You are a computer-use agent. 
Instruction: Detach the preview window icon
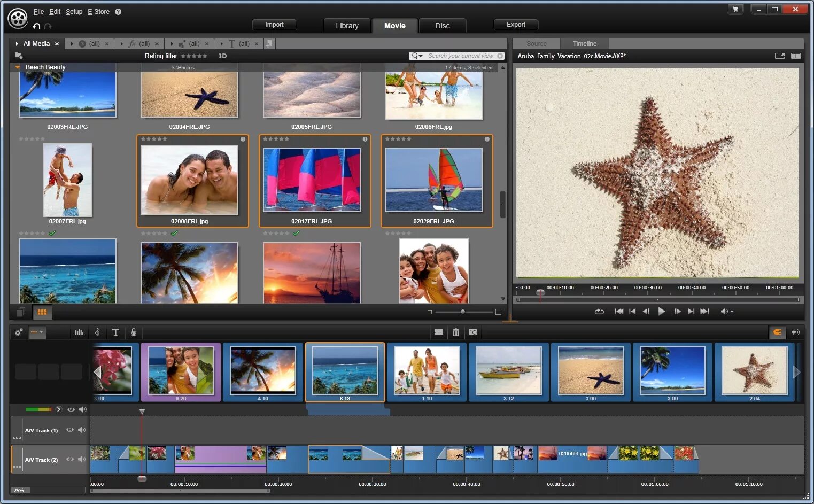tap(780, 56)
